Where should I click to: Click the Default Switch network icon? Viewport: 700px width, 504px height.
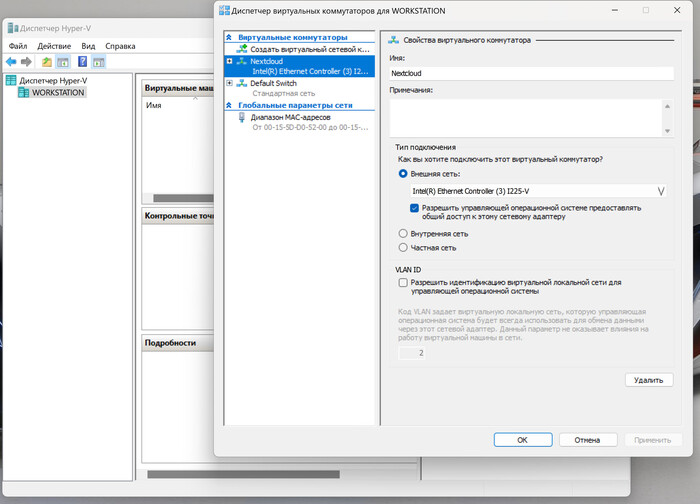(242, 83)
